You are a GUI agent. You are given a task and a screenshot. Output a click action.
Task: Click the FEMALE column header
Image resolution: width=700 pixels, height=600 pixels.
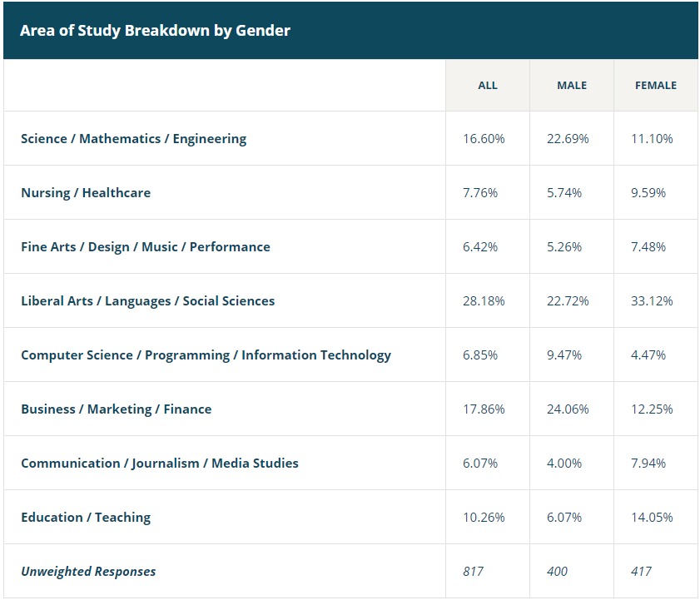656,86
